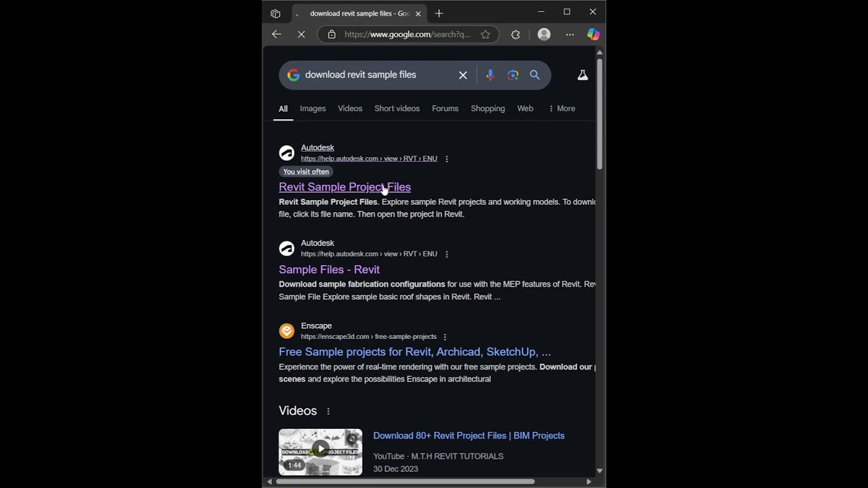The image size is (868, 488).
Task: Go back with the browser back arrow
Action: 277,35
